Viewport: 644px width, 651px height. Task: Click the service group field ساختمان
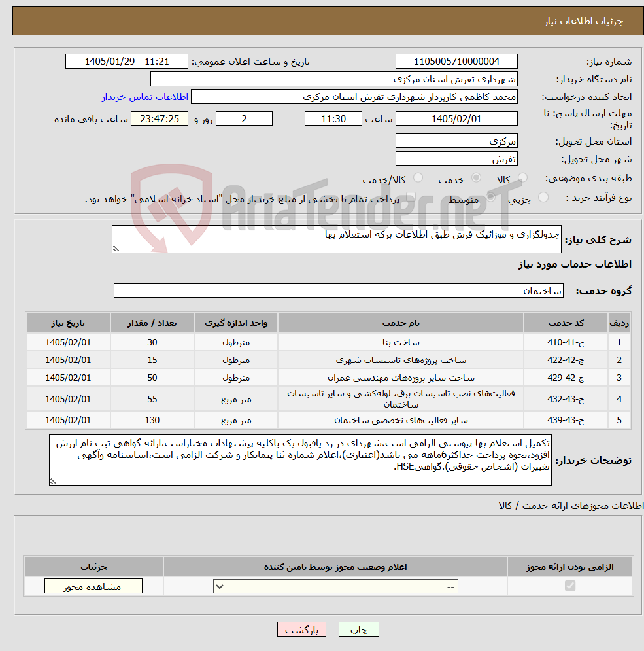click(339, 290)
